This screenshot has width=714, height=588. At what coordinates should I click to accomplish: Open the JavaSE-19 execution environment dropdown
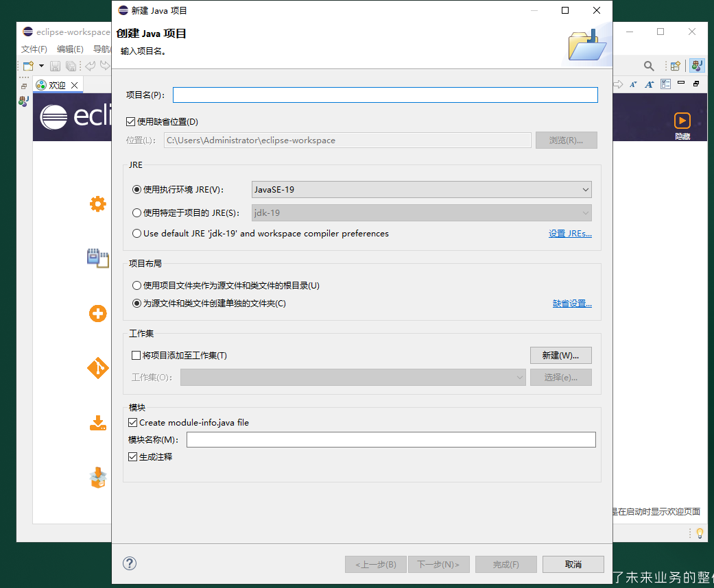pos(422,190)
